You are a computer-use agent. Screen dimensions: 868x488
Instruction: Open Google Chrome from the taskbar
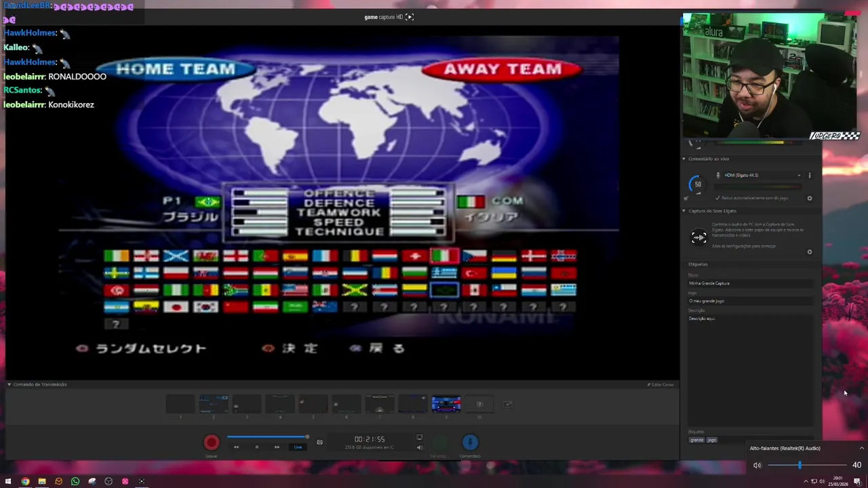pyautogui.click(x=25, y=481)
